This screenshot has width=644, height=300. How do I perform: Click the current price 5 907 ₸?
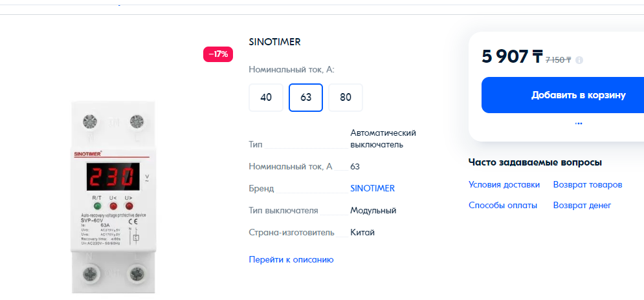512,57
